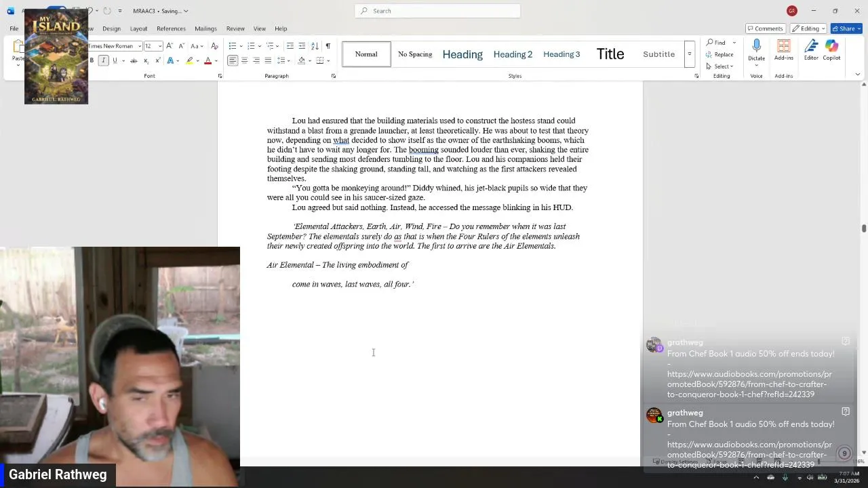This screenshot has height=488, width=868.
Task: Sort paragraph text A to Z
Action: 315,46
